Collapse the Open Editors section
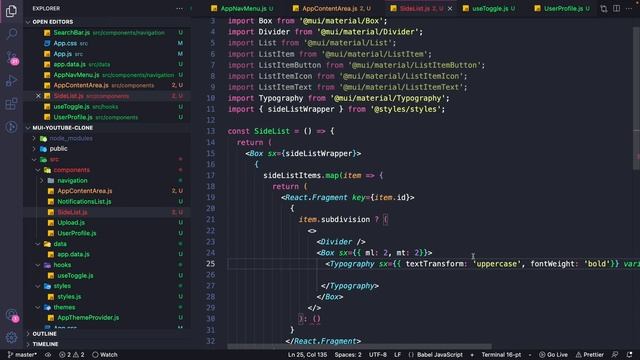The width and height of the screenshot is (640, 360). click(x=53, y=22)
